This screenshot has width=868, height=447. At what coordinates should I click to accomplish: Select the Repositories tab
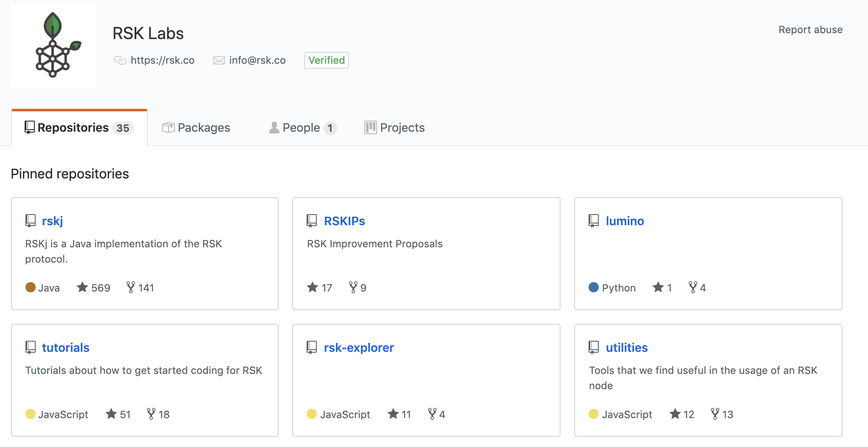pyautogui.click(x=79, y=127)
